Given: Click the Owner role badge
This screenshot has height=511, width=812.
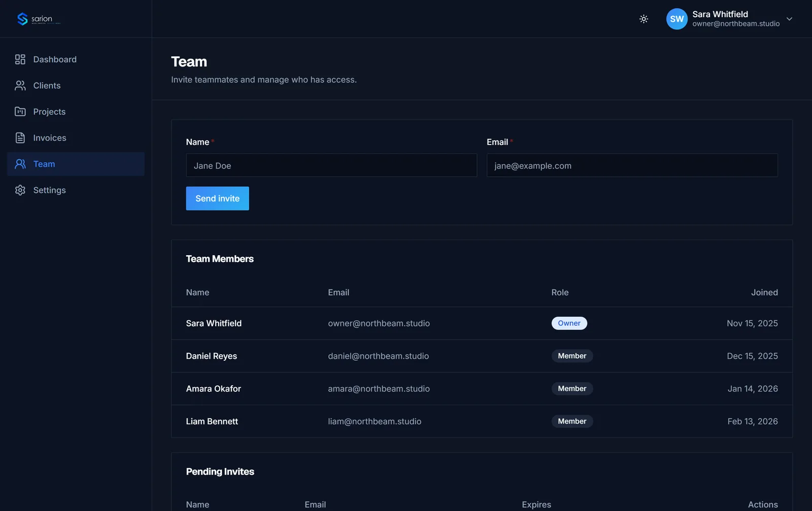Looking at the screenshot, I should click(569, 323).
